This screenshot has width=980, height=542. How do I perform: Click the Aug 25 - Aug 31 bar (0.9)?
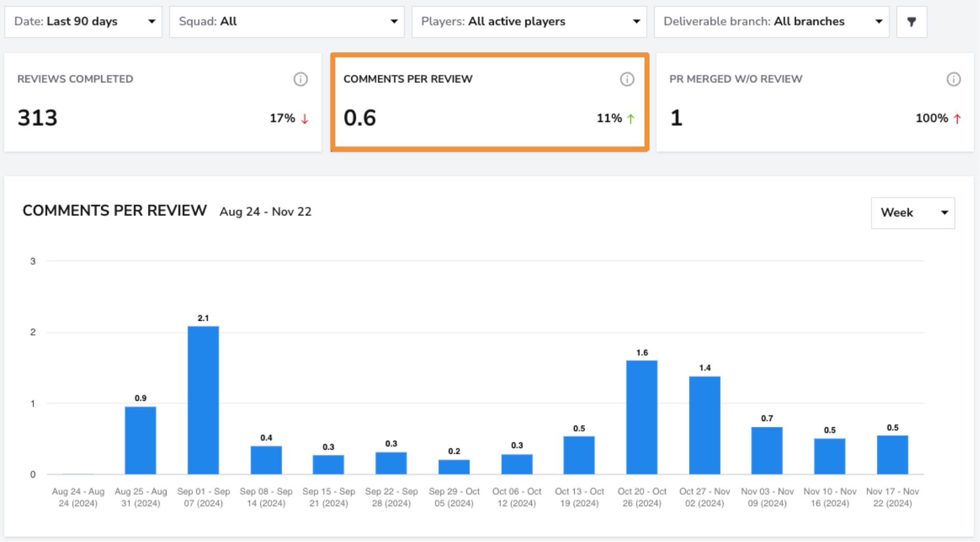tap(141, 440)
